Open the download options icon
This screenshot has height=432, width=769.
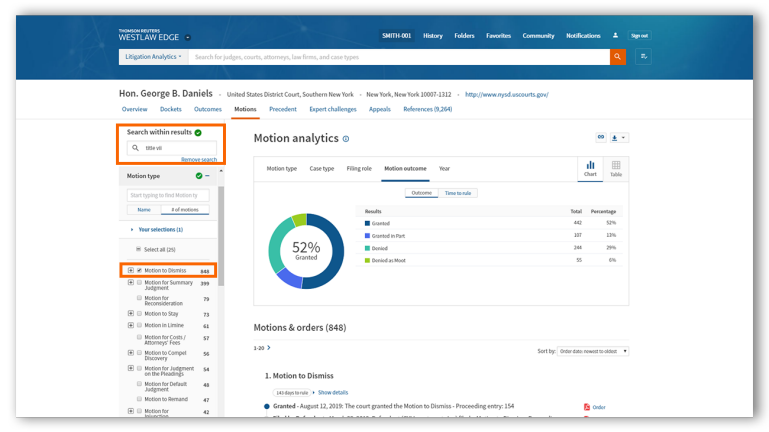(618, 138)
